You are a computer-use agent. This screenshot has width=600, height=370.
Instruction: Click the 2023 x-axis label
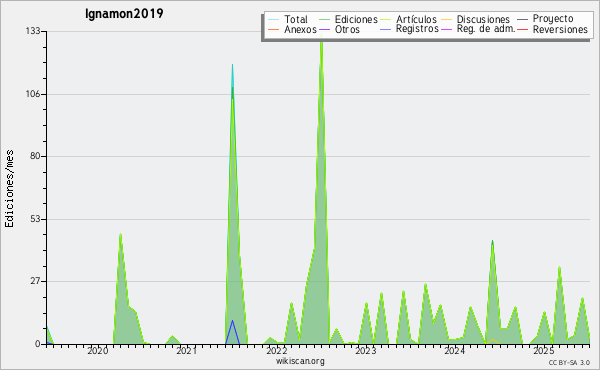click(366, 351)
